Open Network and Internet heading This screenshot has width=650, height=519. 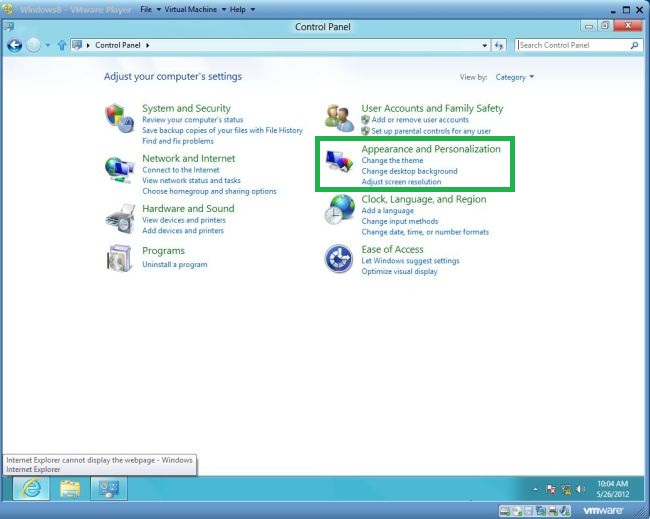pyautogui.click(x=189, y=158)
